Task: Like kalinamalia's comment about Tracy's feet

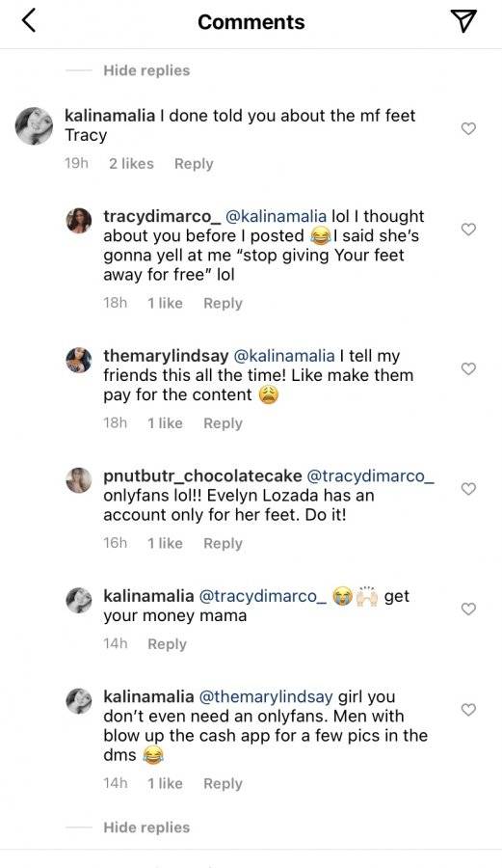Action: [x=468, y=128]
